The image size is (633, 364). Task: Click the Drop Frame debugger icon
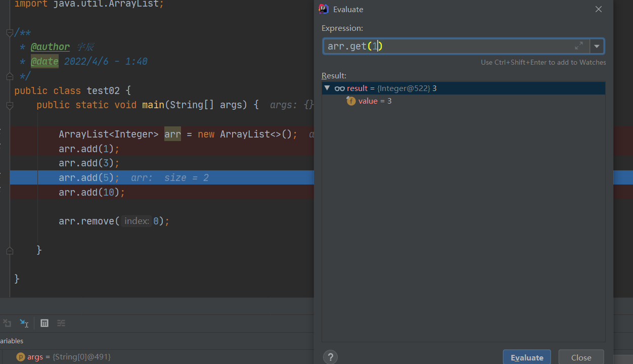tap(7, 323)
